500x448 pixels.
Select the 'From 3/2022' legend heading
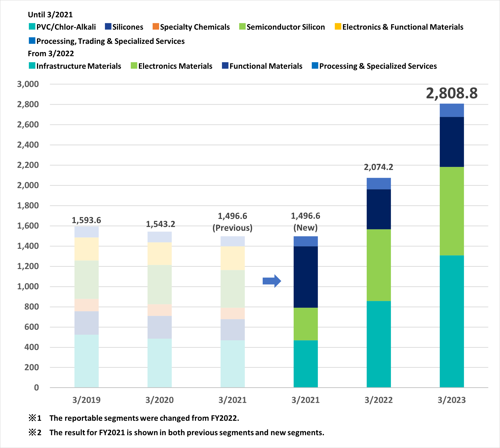point(51,54)
